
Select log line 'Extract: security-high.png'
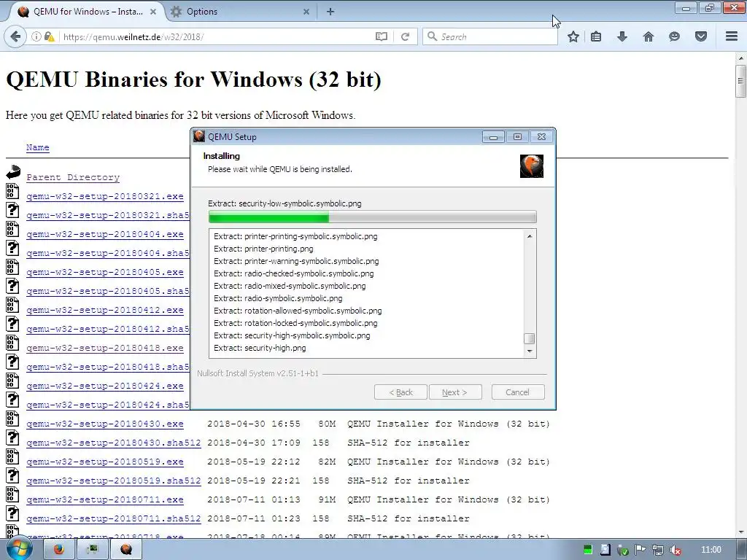[260, 348]
